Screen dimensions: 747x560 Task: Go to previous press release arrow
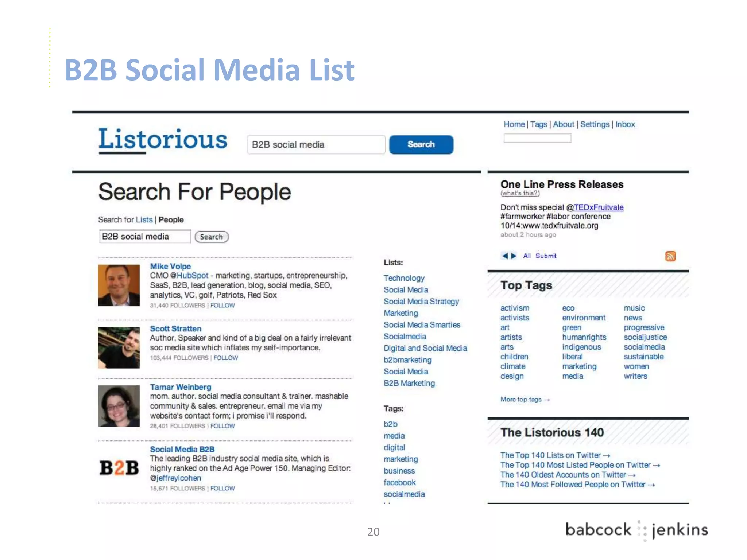505,256
